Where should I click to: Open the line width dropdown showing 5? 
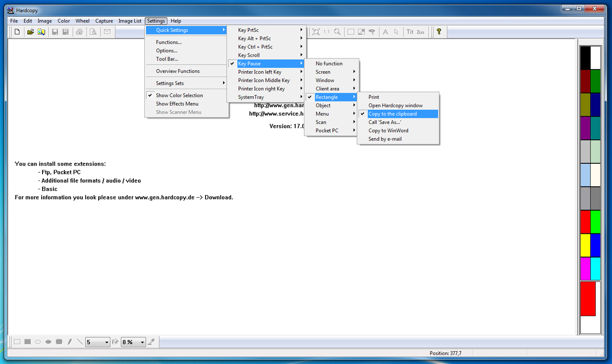pos(97,342)
